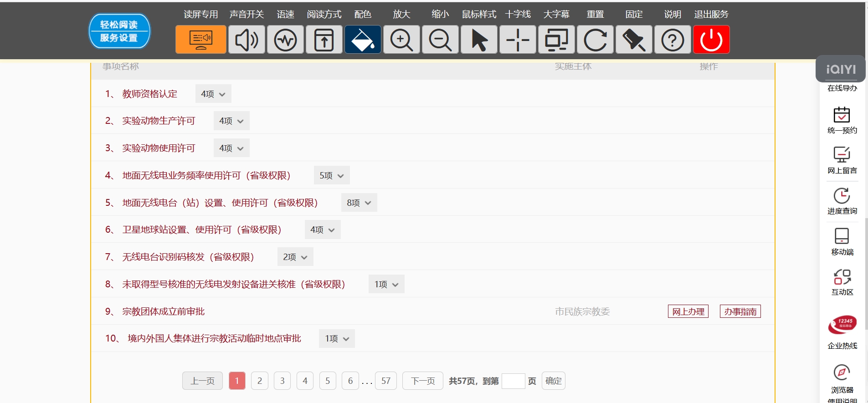Viewport: 868px width, 403px height.
Task: Open the online message icon
Action: coord(842,155)
